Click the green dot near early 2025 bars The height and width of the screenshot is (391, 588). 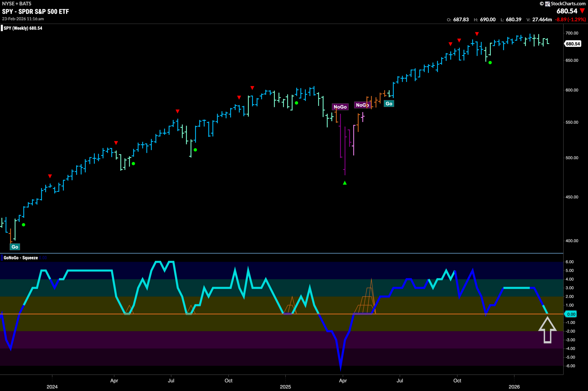(x=296, y=103)
